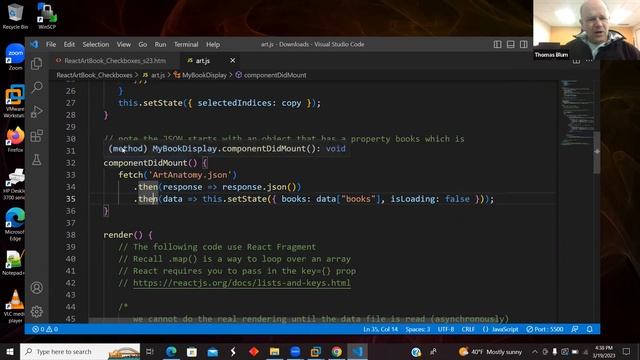Change UTF-8 file encoding

pyautogui.click(x=446, y=329)
